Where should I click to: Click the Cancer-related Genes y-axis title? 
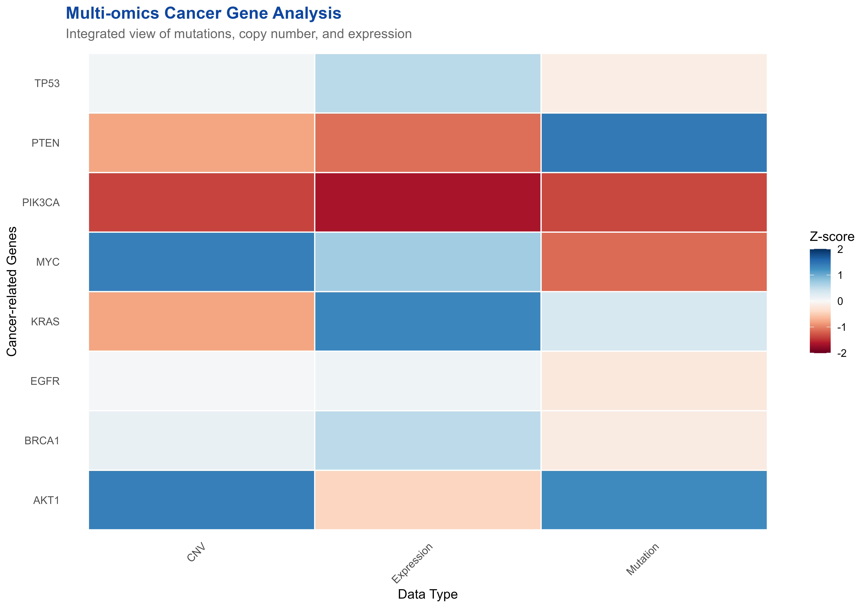12,291
